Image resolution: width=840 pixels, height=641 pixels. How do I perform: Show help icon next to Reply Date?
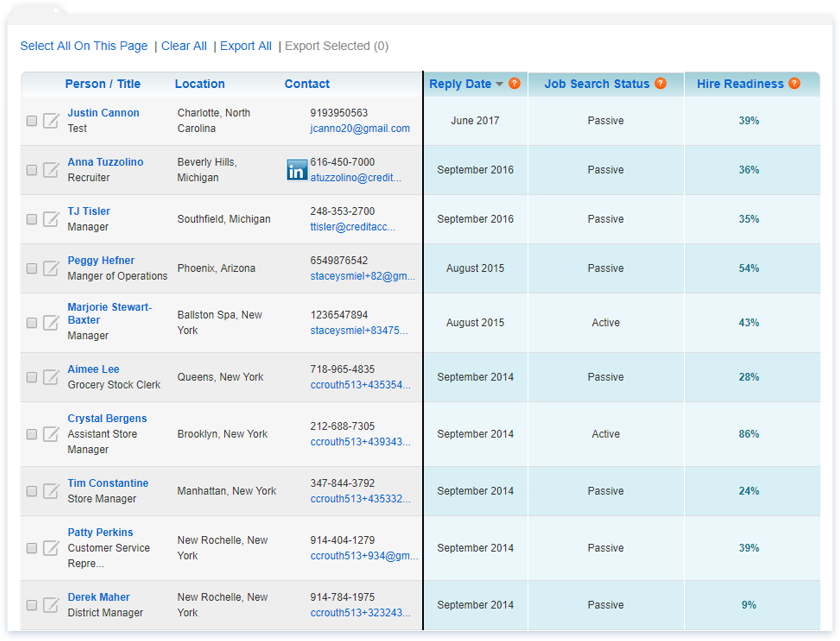(x=515, y=83)
